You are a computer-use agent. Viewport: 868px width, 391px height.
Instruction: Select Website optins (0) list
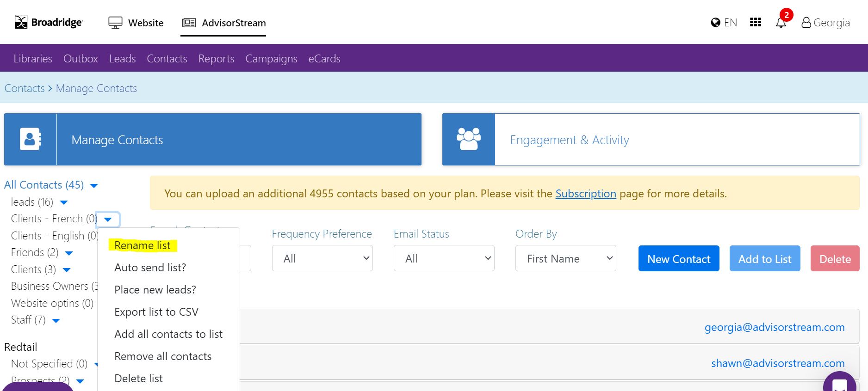(x=52, y=303)
